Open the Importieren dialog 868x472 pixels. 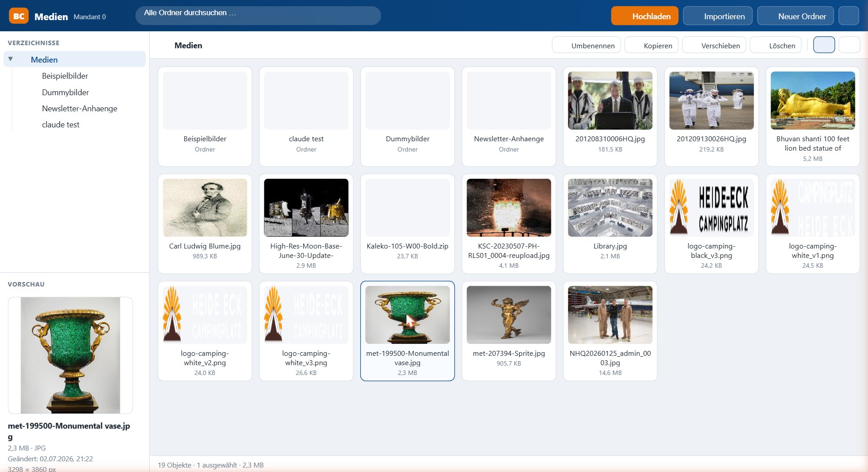coord(717,16)
